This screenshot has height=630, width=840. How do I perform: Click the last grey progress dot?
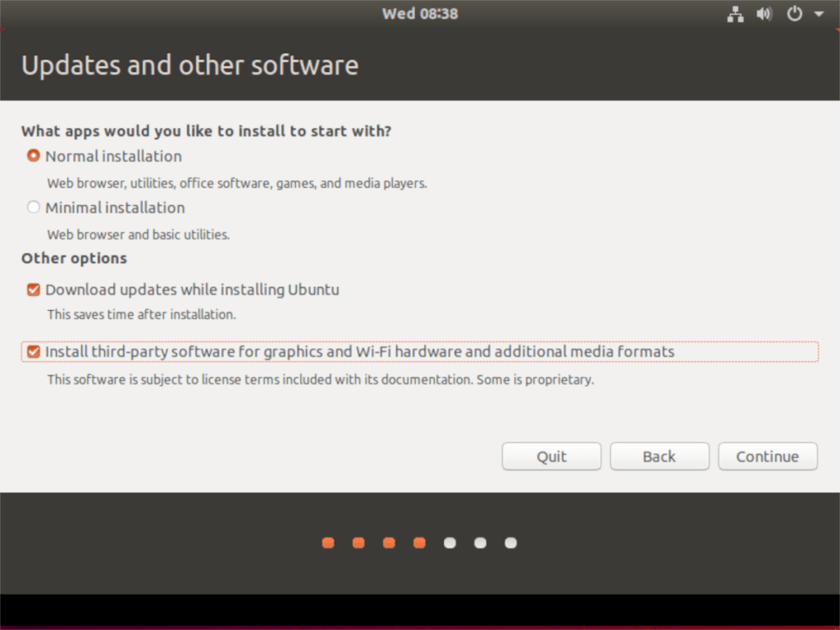pyautogui.click(x=510, y=542)
